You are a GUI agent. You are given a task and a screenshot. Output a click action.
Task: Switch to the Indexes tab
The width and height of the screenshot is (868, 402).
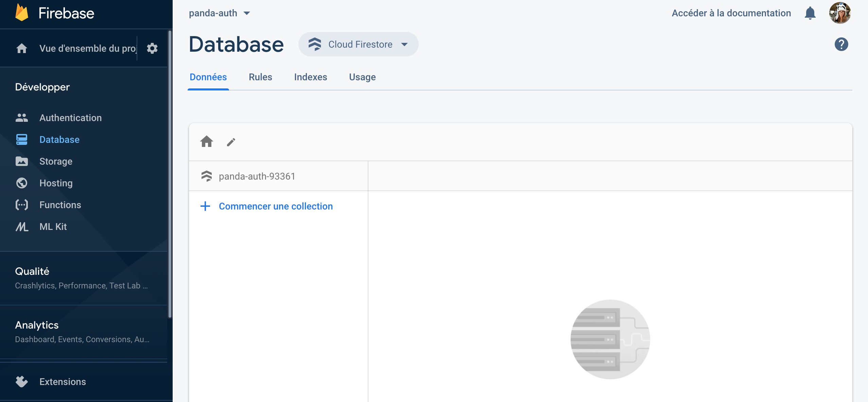310,77
